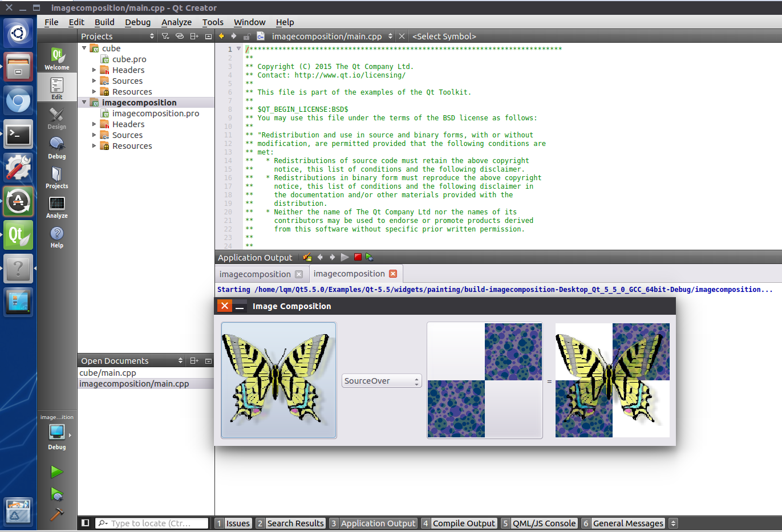
Task: Click the Type to locate search field
Action: pos(151,523)
